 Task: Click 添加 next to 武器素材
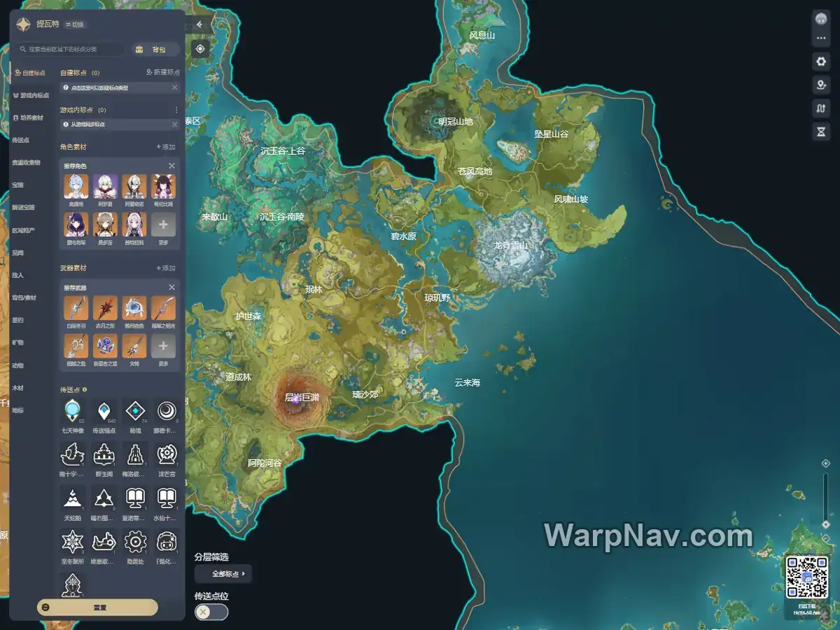(166, 268)
